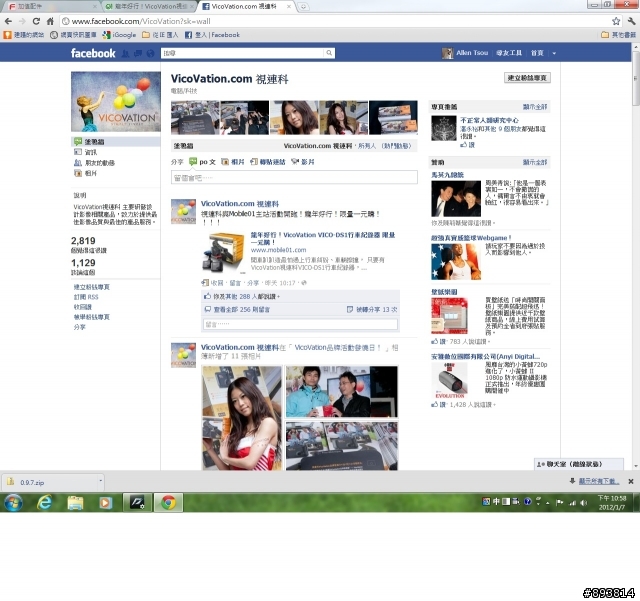Screen dimensions: 640x601
Task: Select the photo share option
Action: [x=233, y=162]
